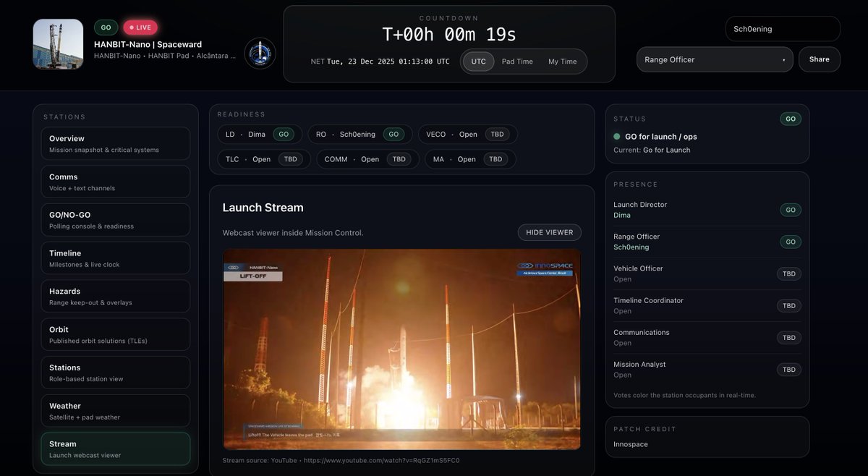868x476 pixels.
Task: Open the Stations role-based view
Action: click(116, 373)
